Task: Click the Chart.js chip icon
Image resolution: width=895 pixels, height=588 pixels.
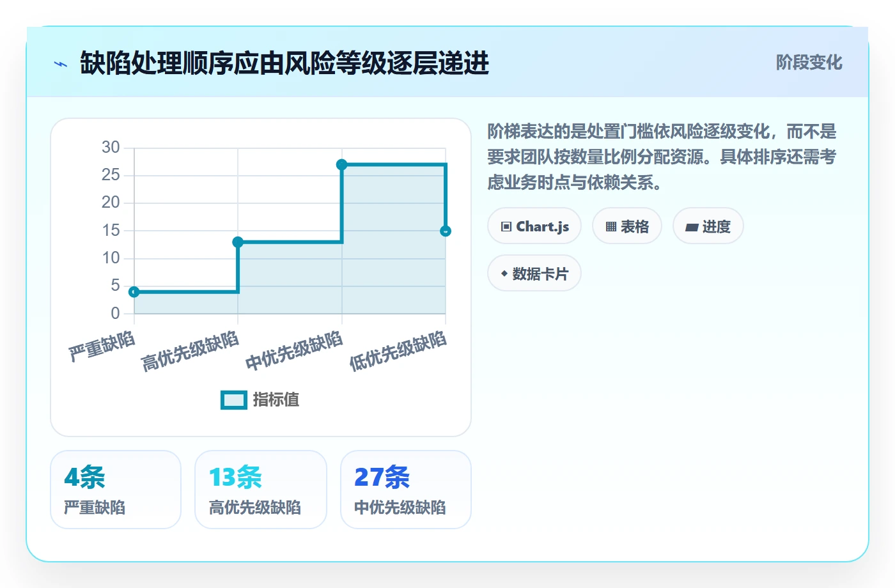Action: click(x=506, y=227)
